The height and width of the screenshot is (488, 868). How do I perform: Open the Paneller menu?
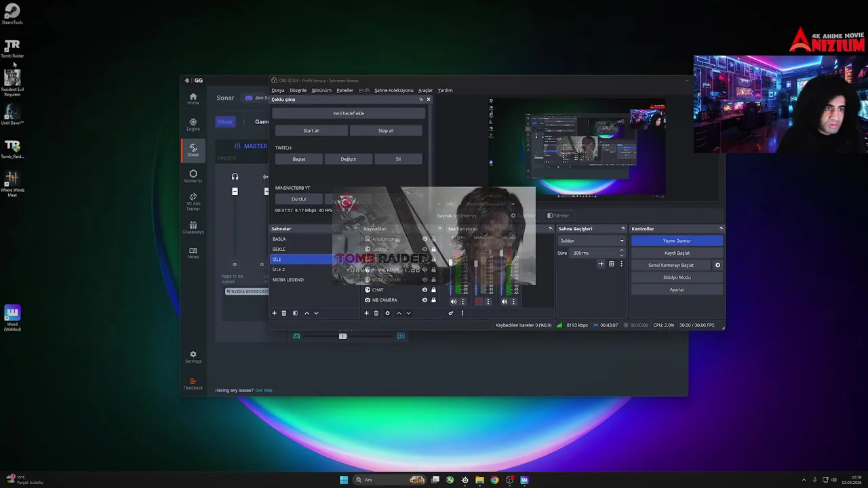344,90
